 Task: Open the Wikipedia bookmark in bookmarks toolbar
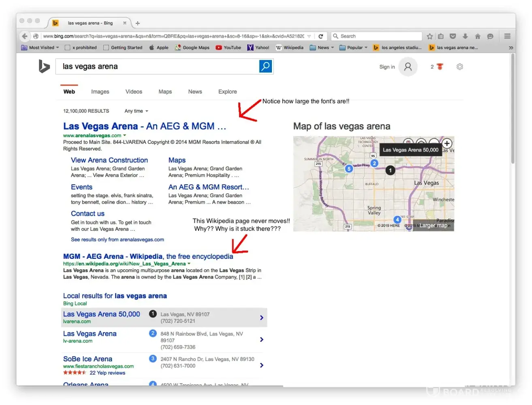click(x=290, y=47)
